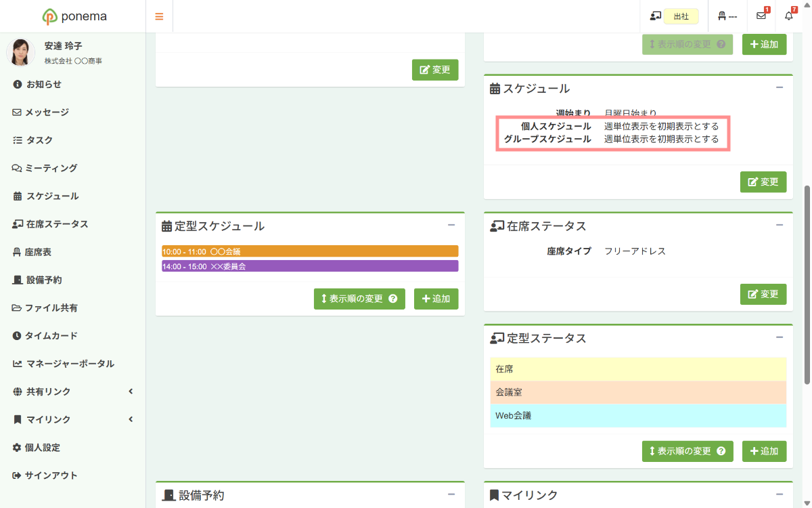
Task: Click 変更 button in スケジュール panel
Action: (763, 182)
